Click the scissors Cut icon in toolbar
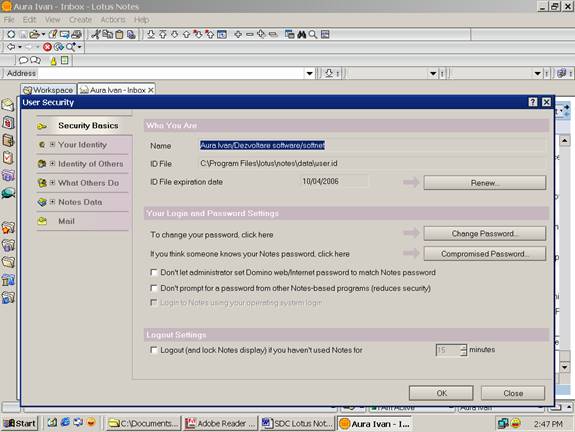Viewport: 575px width, 432px height. coord(96,34)
